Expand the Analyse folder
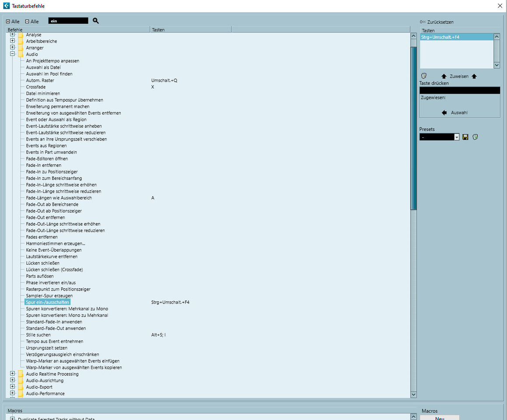The width and height of the screenshot is (507, 420). (x=12, y=34)
